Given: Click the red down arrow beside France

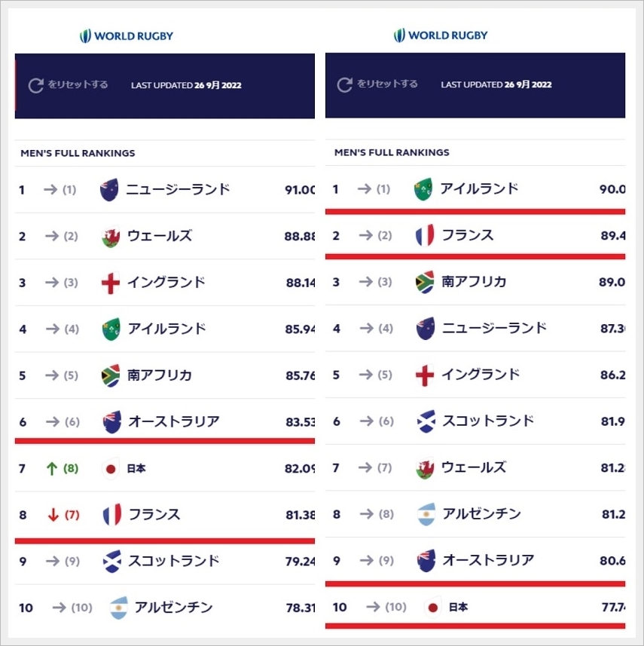Looking at the screenshot, I should (x=53, y=516).
